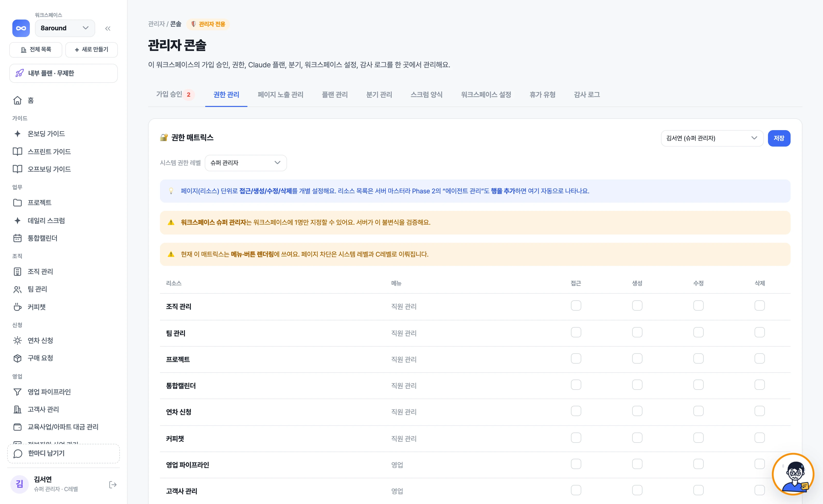Click the logout icon next to 김서연
Viewport: 823px width, 504px height.
click(113, 485)
